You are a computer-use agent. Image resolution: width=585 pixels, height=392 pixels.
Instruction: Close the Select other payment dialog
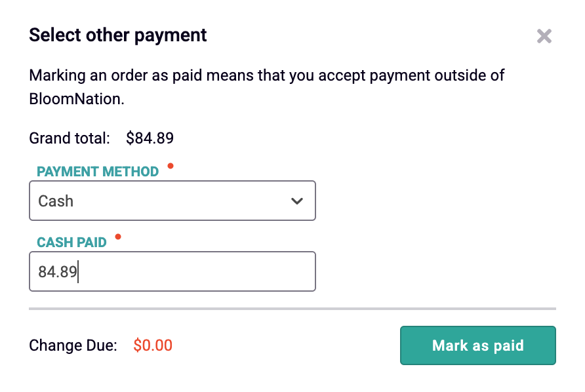544,36
